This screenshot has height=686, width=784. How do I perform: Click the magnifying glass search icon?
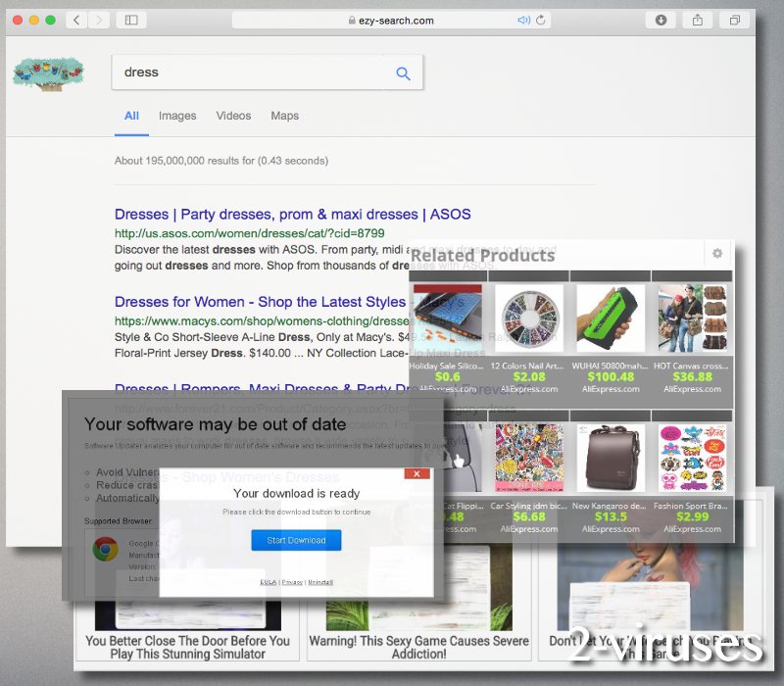(402, 72)
